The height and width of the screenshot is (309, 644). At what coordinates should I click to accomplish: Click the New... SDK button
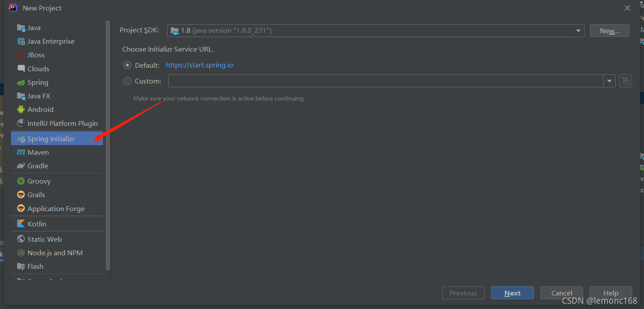[610, 31]
